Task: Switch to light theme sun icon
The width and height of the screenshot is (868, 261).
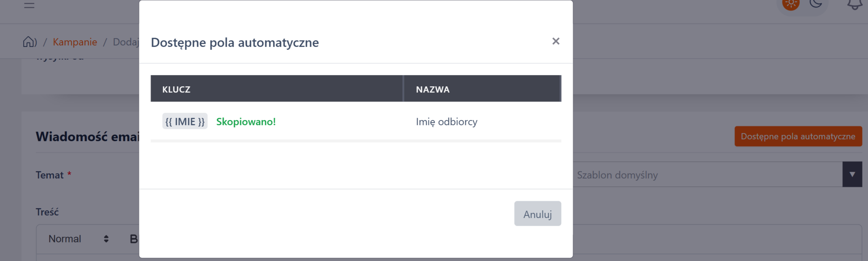Action: tap(790, 4)
